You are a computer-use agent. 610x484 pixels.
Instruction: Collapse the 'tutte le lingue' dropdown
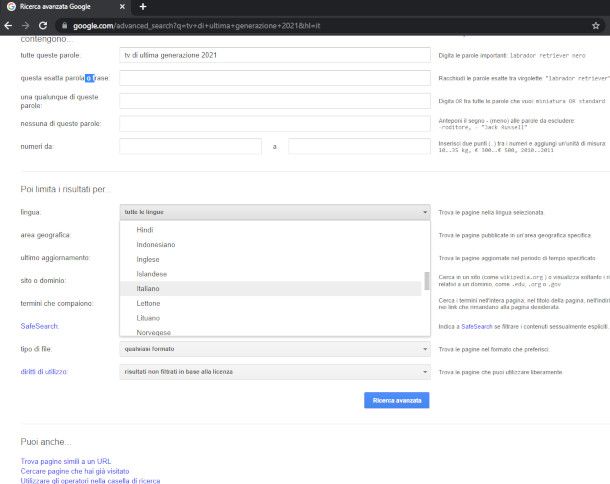tap(275, 212)
